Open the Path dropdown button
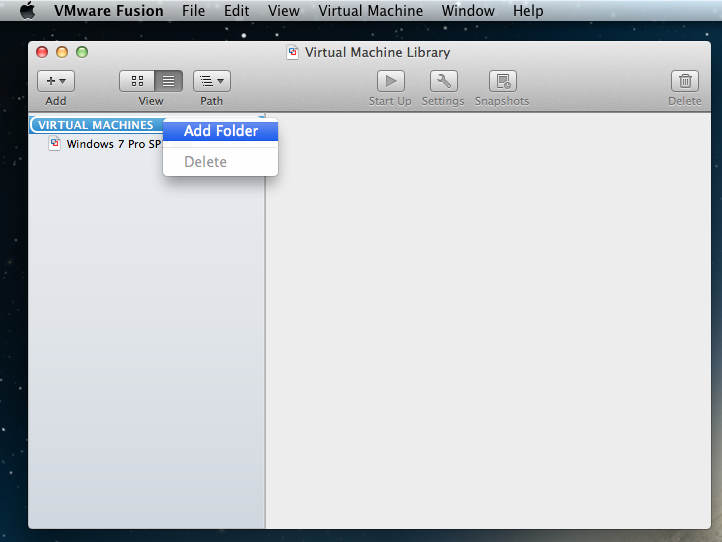 tap(211, 82)
